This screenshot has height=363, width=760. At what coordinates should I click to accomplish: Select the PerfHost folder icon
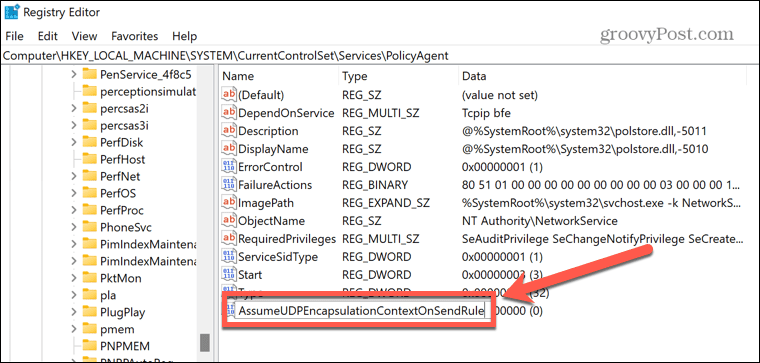90,159
